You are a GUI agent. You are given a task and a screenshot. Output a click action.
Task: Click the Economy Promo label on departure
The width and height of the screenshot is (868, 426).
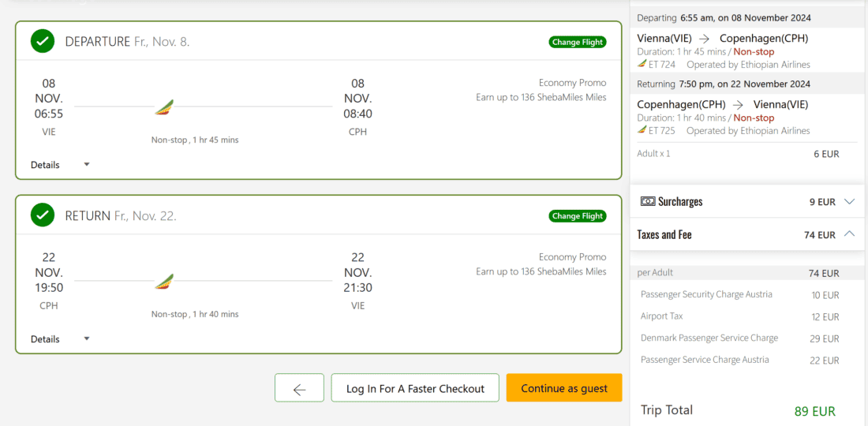point(572,83)
